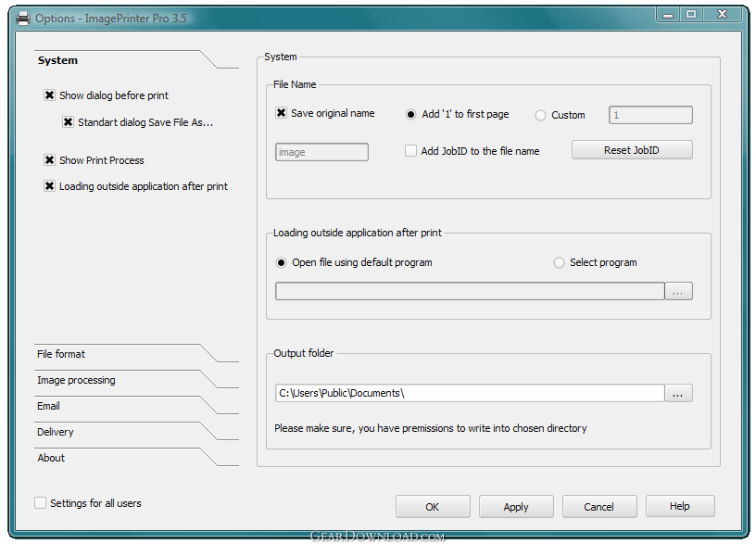Go to the Email tab
Viewport: 756px width, 544px height.
(x=49, y=406)
